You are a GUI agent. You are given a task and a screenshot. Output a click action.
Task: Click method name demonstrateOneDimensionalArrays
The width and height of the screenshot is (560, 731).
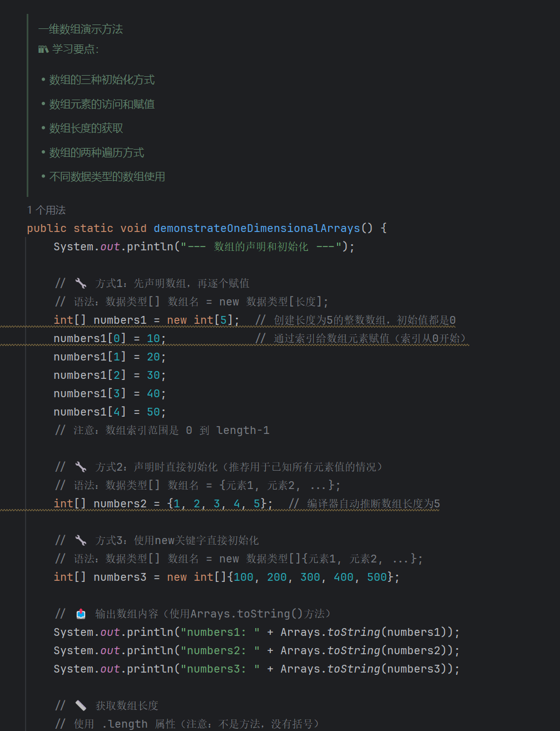point(257,228)
